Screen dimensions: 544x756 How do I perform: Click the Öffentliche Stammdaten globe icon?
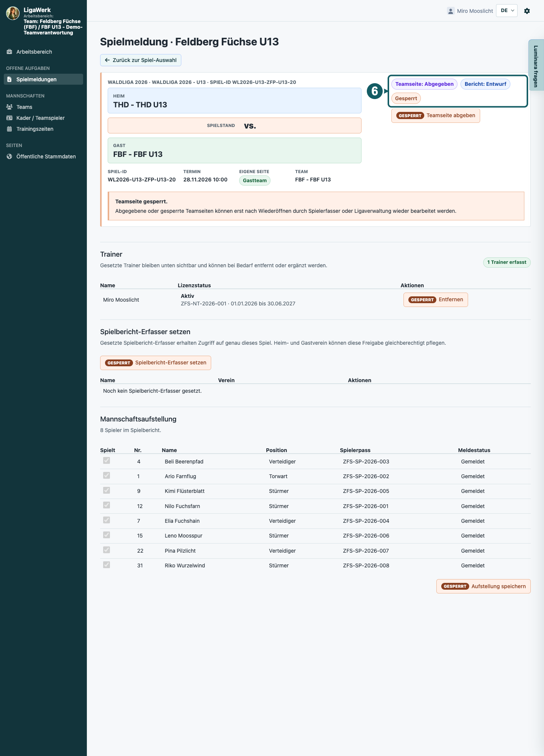(9, 156)
